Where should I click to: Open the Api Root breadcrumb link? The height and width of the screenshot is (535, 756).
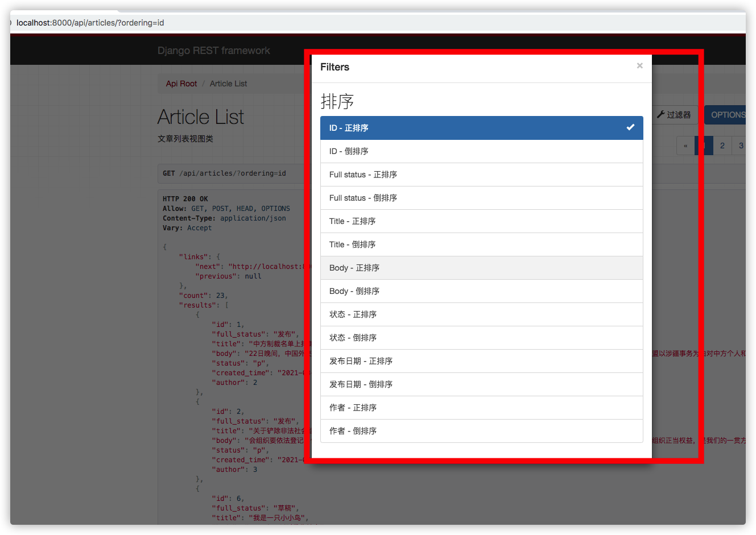tap(181, 84)
